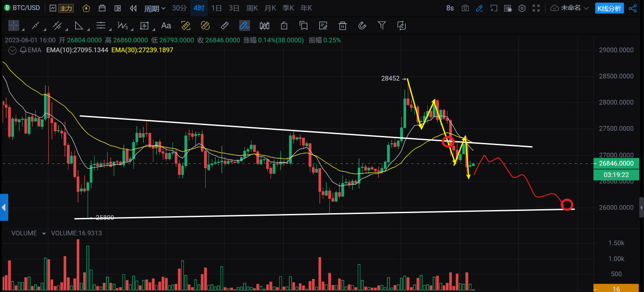Select the rectangle shape annotation tool
This screenshot has width=644, height=292.
[144, 26]
